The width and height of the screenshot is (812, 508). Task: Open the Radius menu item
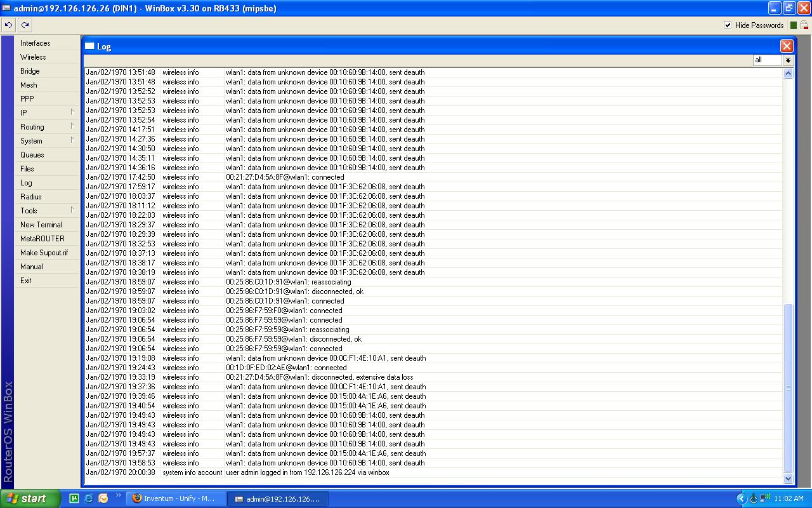tap(48, 197)
